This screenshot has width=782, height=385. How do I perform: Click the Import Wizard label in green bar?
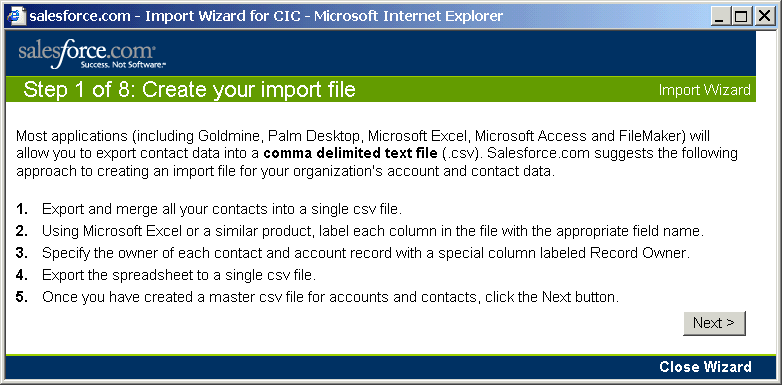coord(704,90)
